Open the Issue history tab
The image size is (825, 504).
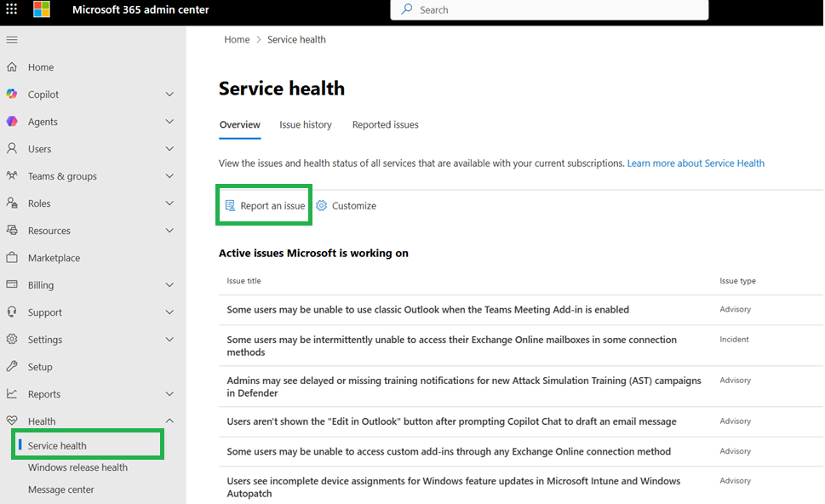305,124
